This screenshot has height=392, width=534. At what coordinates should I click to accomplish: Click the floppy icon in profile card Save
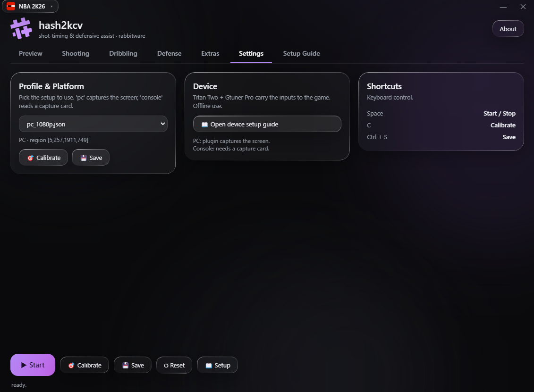(84, 158)
